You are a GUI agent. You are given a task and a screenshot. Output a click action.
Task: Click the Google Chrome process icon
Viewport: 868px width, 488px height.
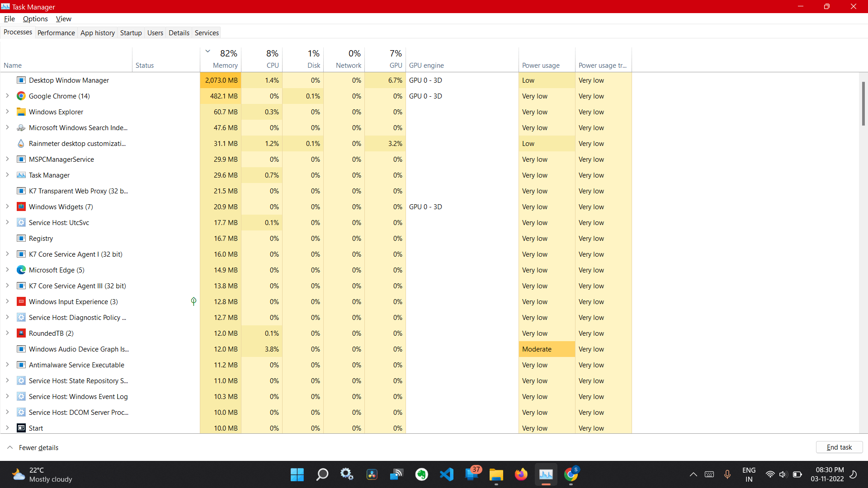pos(21,96)
